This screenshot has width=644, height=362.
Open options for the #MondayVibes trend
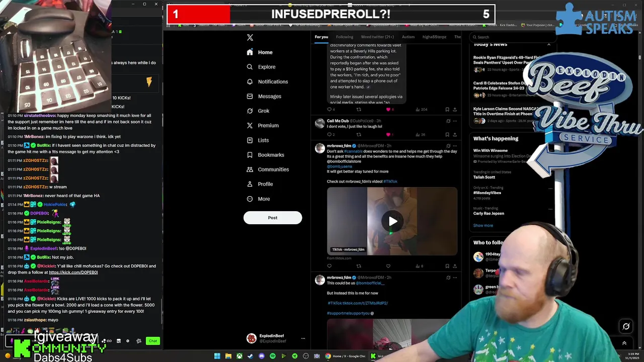point(550,189)
